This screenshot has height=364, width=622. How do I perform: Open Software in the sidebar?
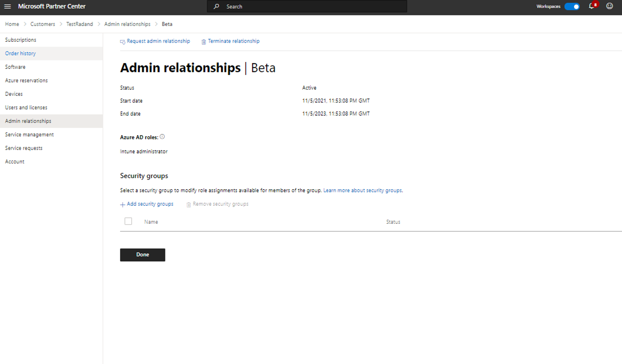point(51,67)
